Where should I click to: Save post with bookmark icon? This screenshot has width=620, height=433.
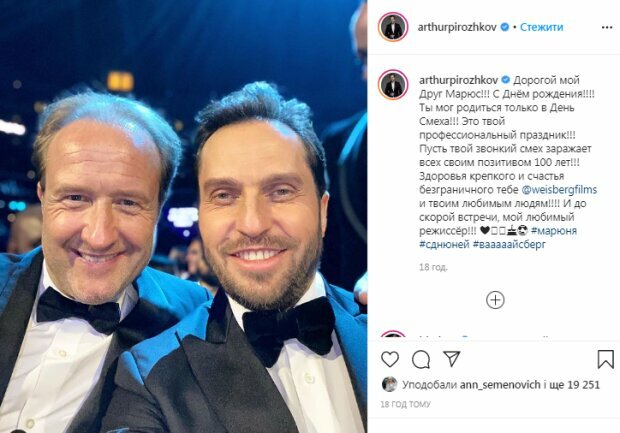click(x=605, y=359)
